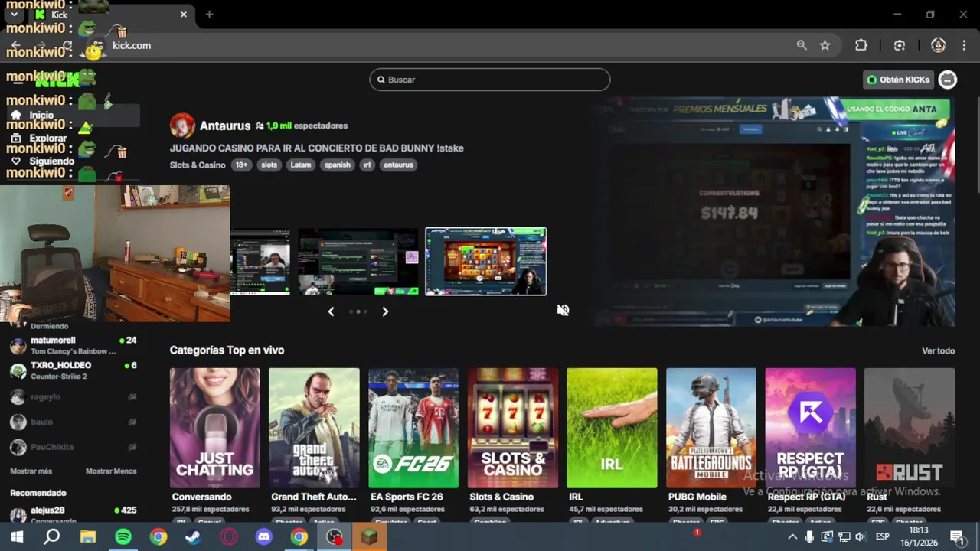
Task: Open the PUBG Mobile category card
Action: click(x=711, y=428)
